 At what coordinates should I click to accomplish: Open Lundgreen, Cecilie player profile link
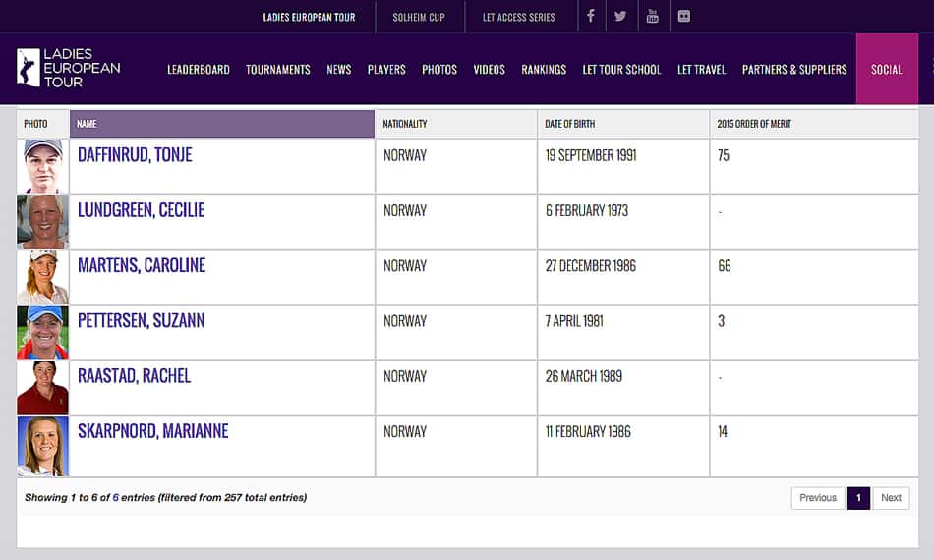pyautogui.click(x=142, y=210)
